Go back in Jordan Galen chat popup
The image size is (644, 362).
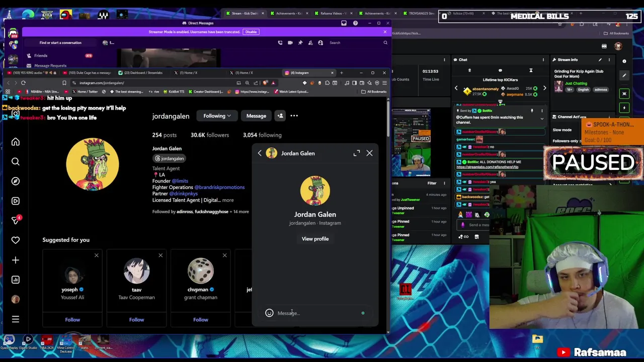click(x=260, y=153)
